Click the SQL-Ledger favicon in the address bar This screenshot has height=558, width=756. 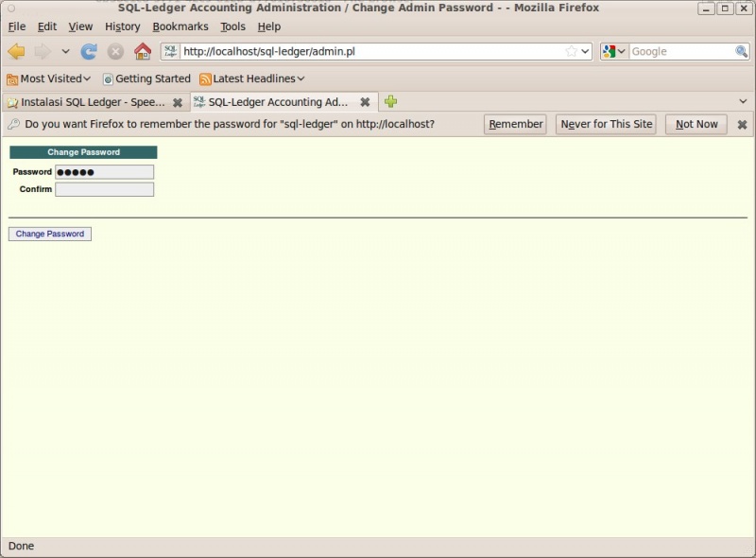pos(171,51)
